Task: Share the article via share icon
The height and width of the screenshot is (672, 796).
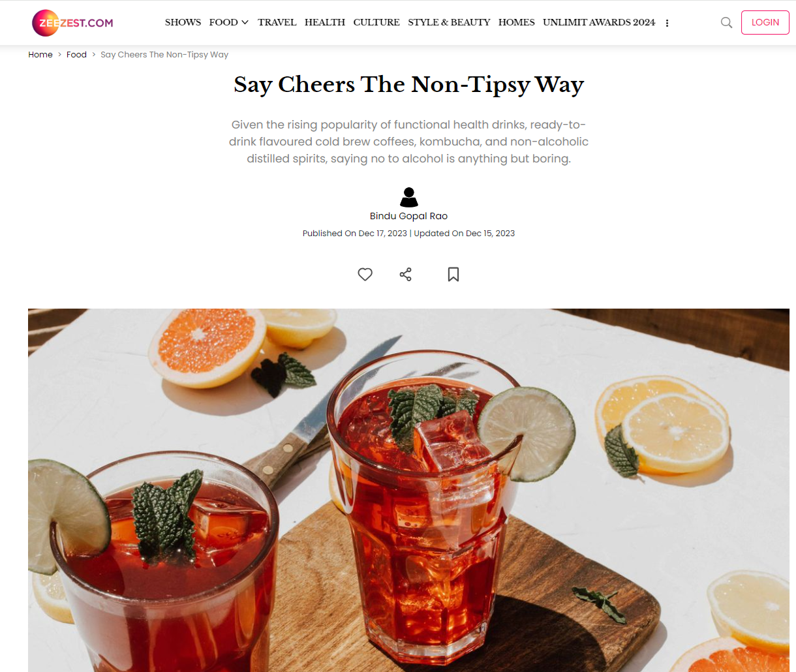Action: (x=406, y=275)
